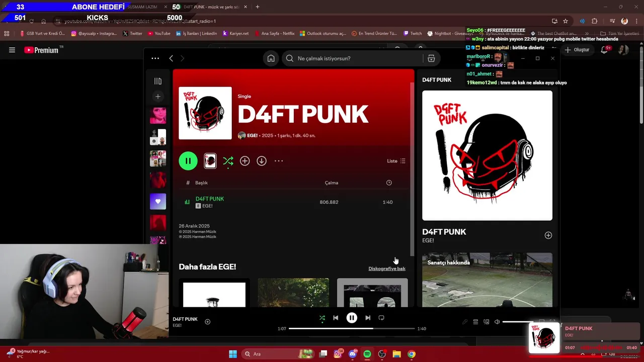Add single to library plus icon
The width and height of the screenshot is (644, 362).
tap(245, 161)
